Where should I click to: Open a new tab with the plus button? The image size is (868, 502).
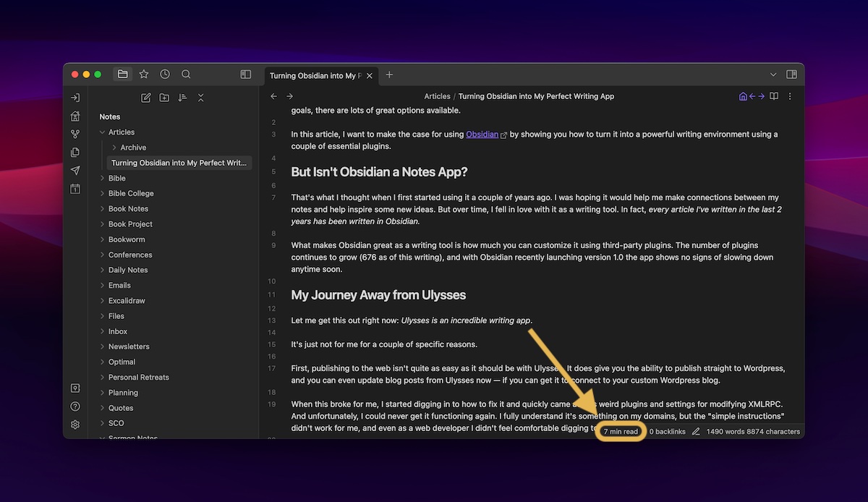389,75
